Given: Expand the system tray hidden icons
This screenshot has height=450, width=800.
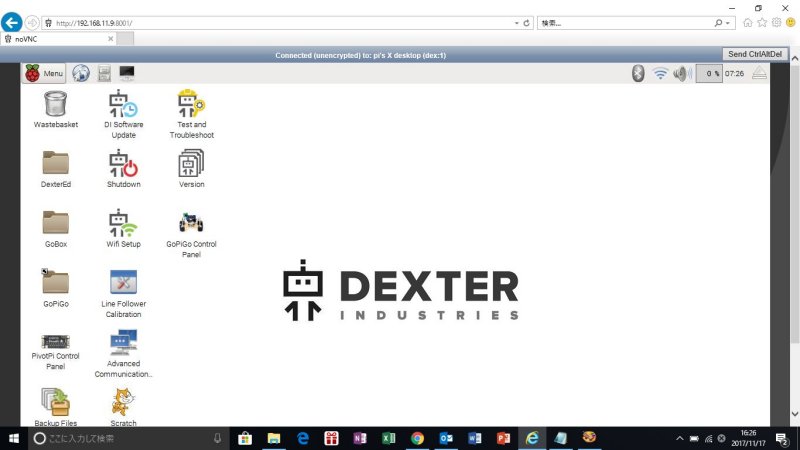Looking at the screenshot, I should (x=679, y=438).
